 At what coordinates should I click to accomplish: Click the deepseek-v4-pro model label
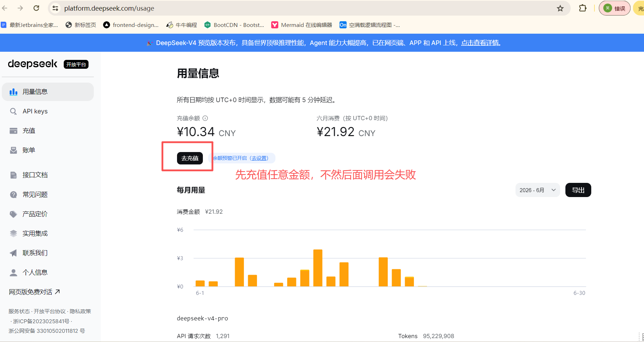[203, 318]
